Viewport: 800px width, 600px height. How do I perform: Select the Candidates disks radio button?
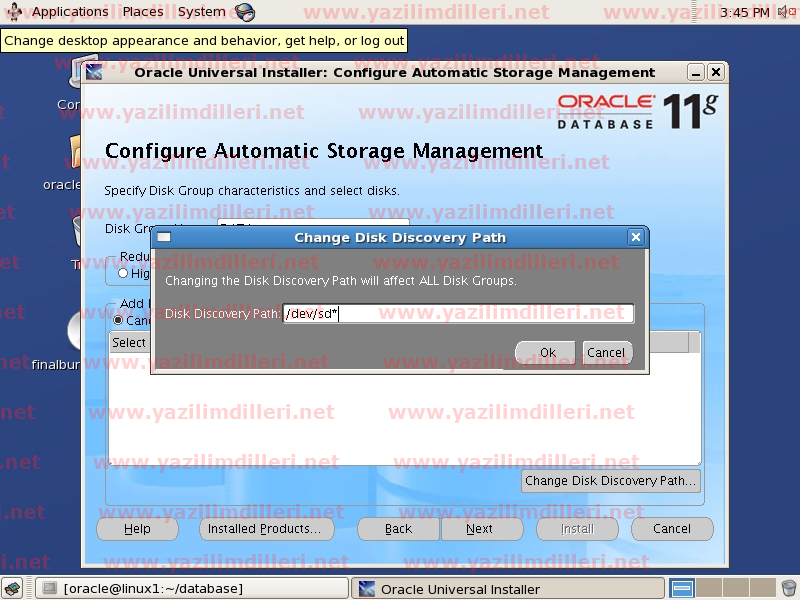(x=118, y=321)
